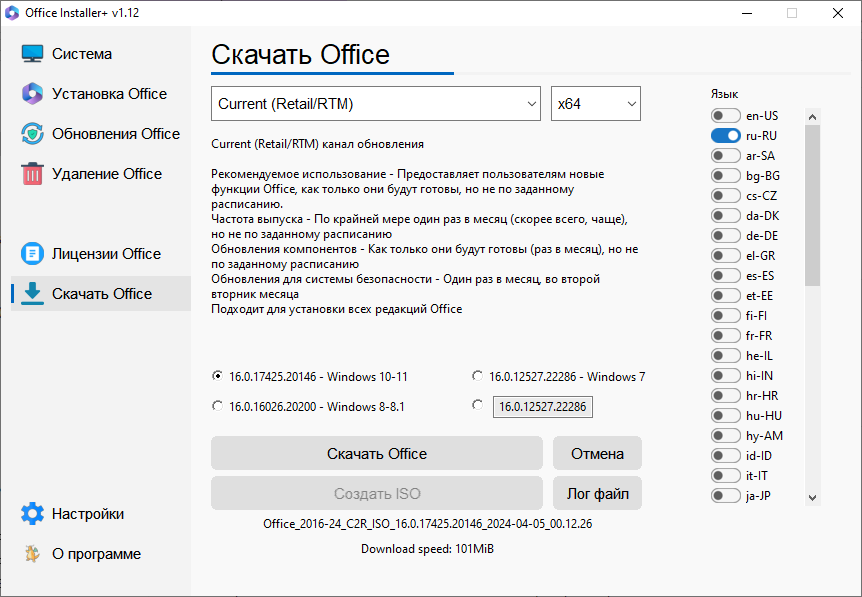This screenshot has height=597, width=862.
Task: Enable the en-US language toggle
Action: [726, 116]
